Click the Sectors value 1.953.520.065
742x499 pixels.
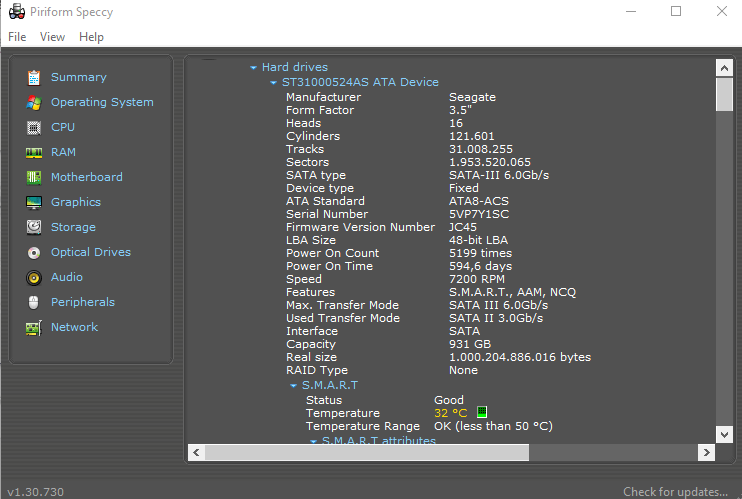tap(490, 162)
